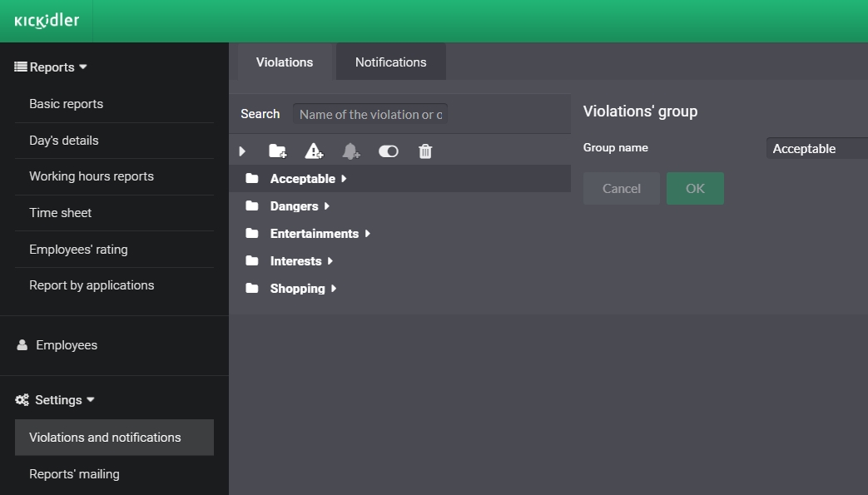Click the Dangers folder icon
868x495 pixels.
[252, 206]
